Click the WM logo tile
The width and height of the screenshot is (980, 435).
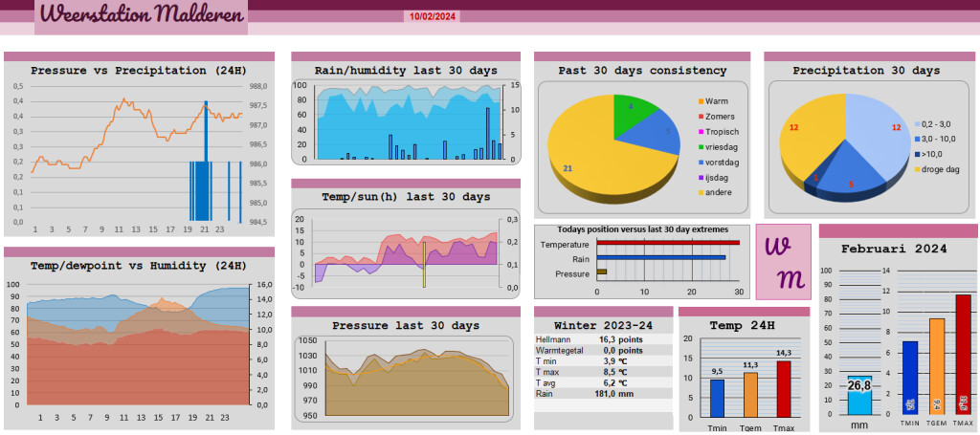point(783,261)
